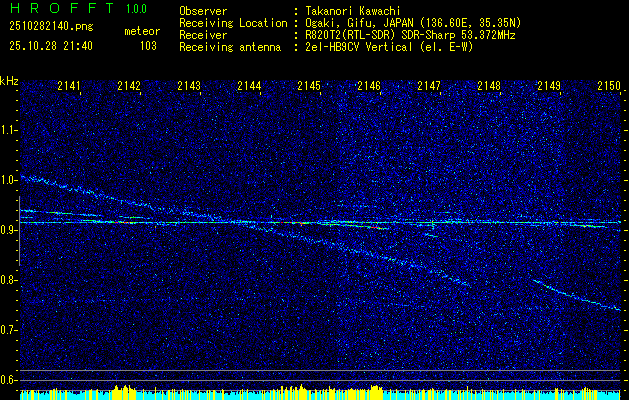
Task: Click the version number 1.0.0
Action: click(136, 9)
